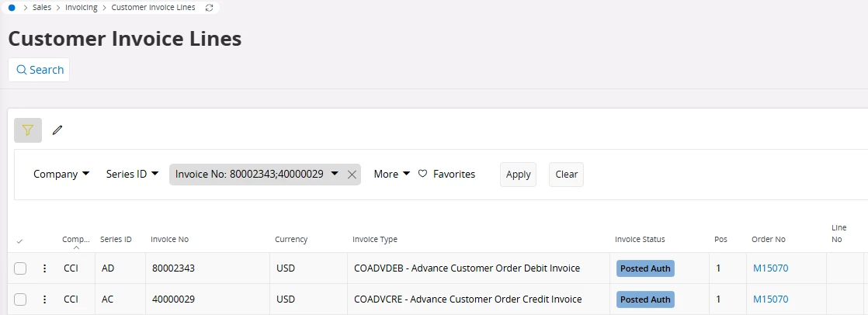This screenshot has height=315, width=868.
Task: Open order link M15070 in the AC row
Action: 771,299
